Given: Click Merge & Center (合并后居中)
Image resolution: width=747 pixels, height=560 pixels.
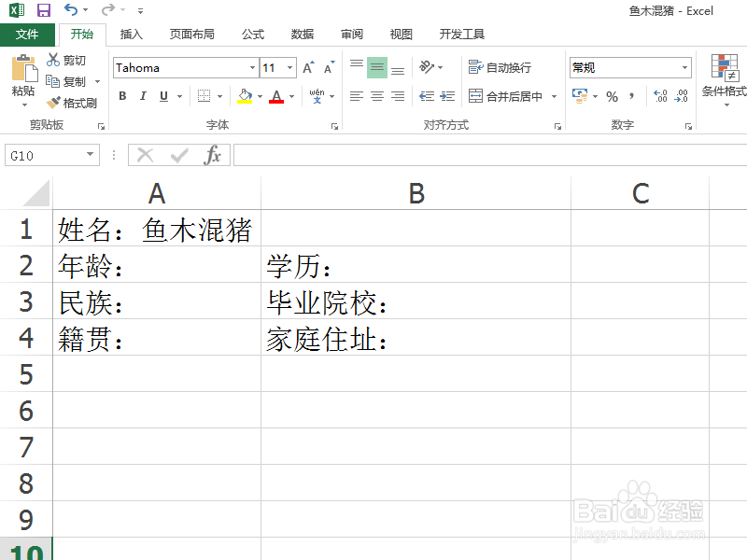Looking at the screenshot, I should [x=505, y=96].
